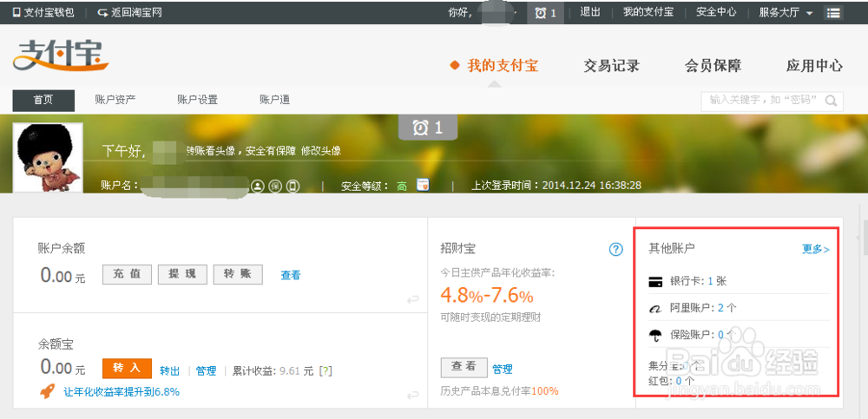Image resolution: width=868 pixels, height=419 pixels.
Task: Click 转账 button
Action: (x=238, y=274)
